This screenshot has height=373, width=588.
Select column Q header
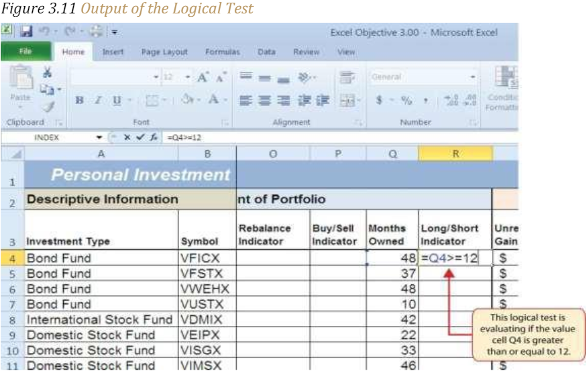[392, 154]
